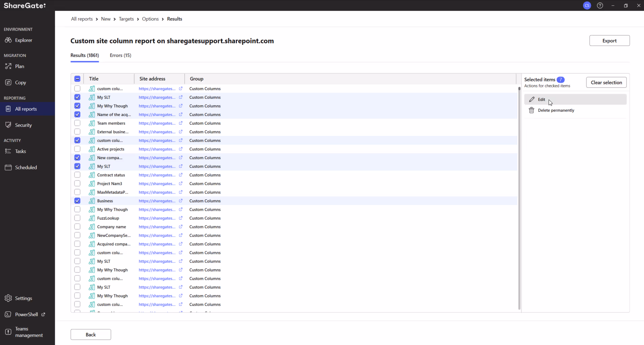Open external link icon for Business row
The height and width of the screenshot is (345, 644).
[x=181, y=201]
